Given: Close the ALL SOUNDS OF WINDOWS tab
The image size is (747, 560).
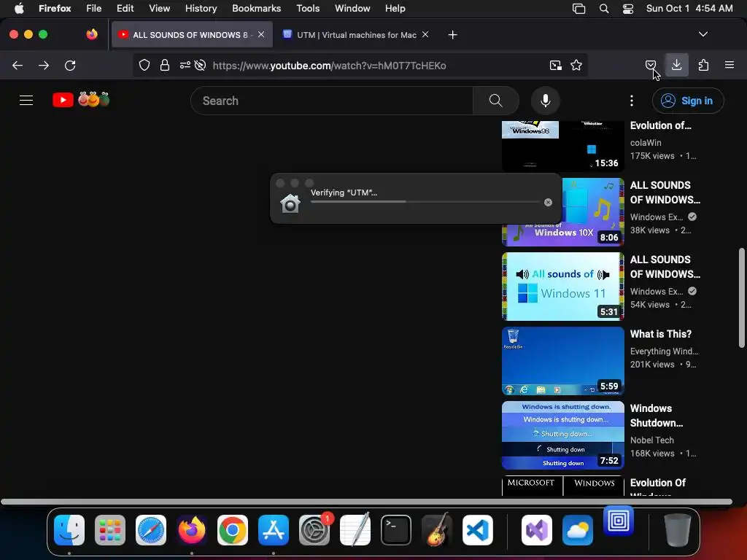Looking at the screenshot, I should [261, 35].
